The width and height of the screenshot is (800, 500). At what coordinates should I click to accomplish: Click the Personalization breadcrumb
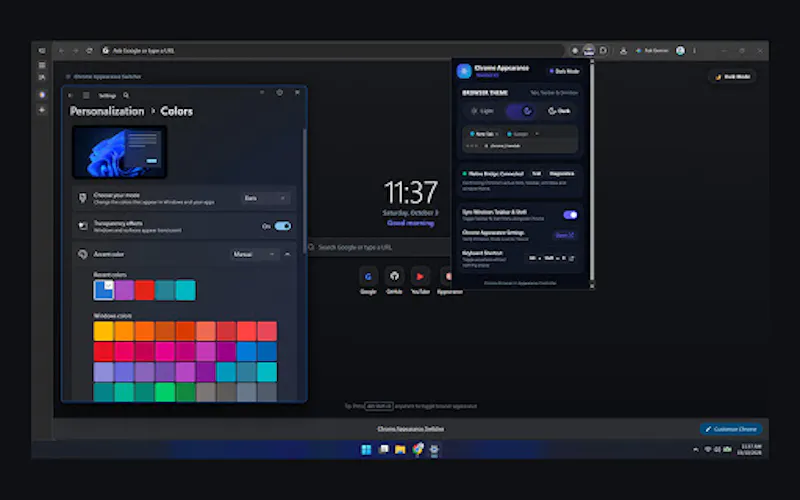coord(107,111)
